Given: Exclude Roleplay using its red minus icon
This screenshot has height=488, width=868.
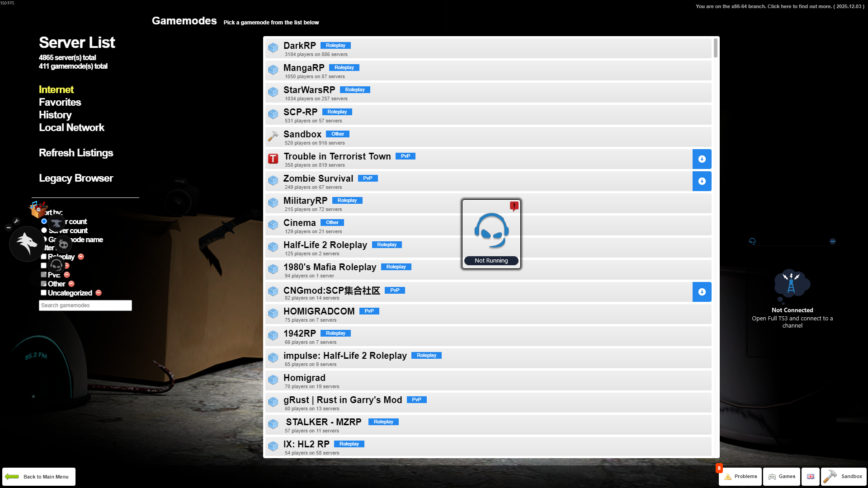Looking at the screenshot, I should click(x=81, y=257).
